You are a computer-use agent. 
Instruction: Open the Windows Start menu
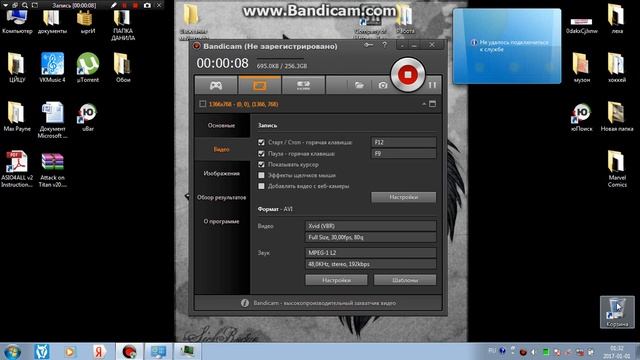point(12,351)
